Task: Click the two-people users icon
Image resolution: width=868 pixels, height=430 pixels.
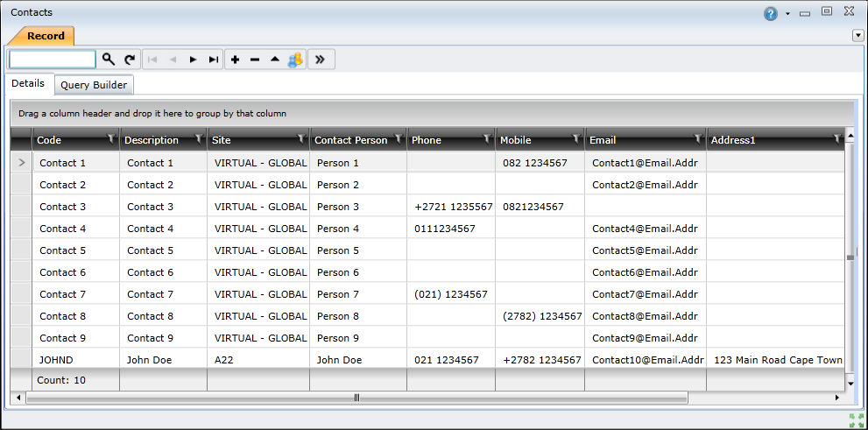Action: [x=295, y=60]
